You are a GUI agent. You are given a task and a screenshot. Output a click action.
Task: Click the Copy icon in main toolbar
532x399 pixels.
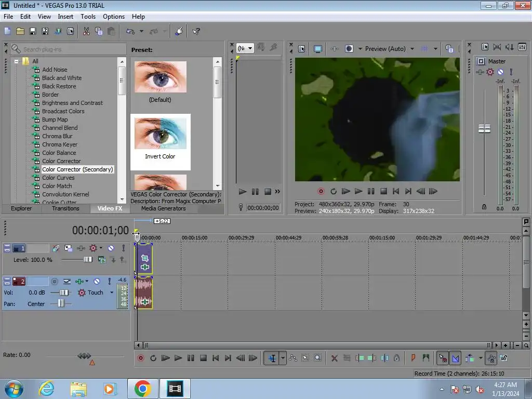[99, 31]
